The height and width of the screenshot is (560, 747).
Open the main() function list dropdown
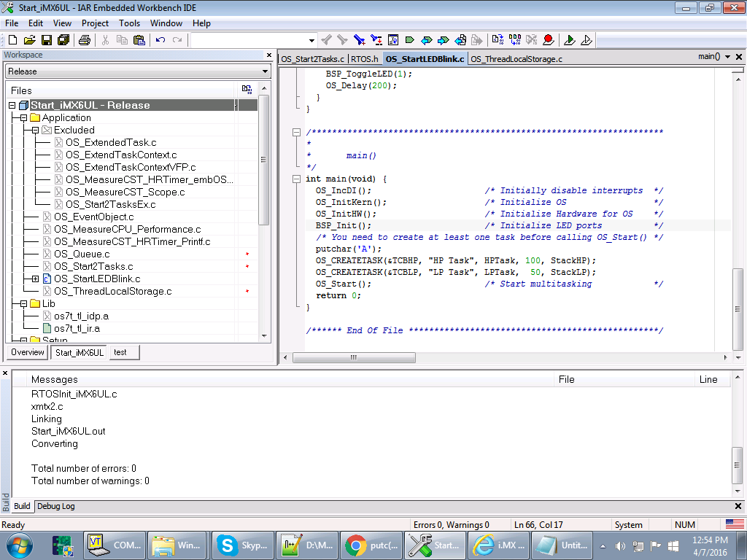727,57
